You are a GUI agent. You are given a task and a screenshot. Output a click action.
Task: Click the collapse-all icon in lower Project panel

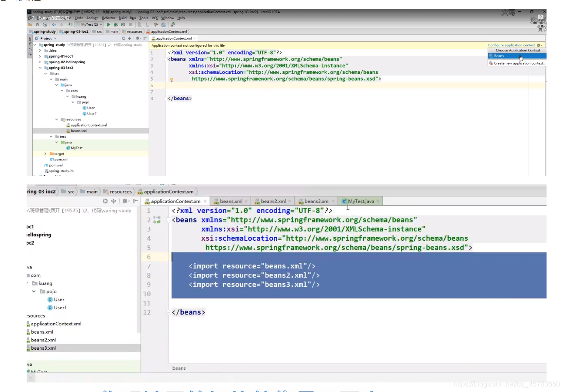tap(113, 201)
